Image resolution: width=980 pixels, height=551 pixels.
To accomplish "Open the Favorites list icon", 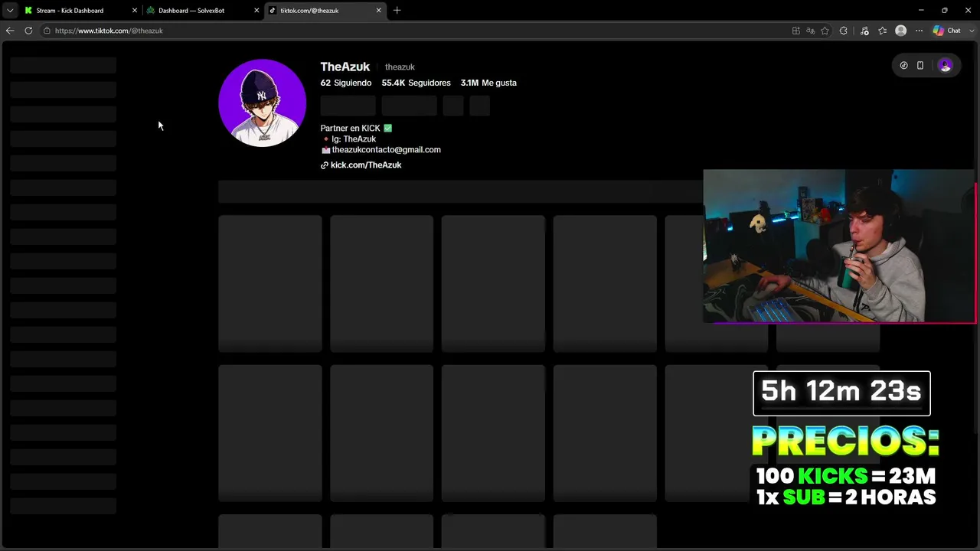I will pyautogui.click(x=883, y=31).
